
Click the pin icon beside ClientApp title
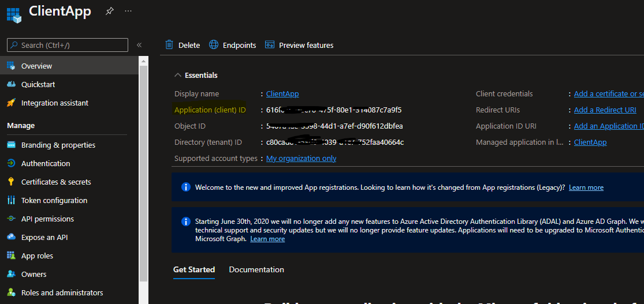click(110, 11)
